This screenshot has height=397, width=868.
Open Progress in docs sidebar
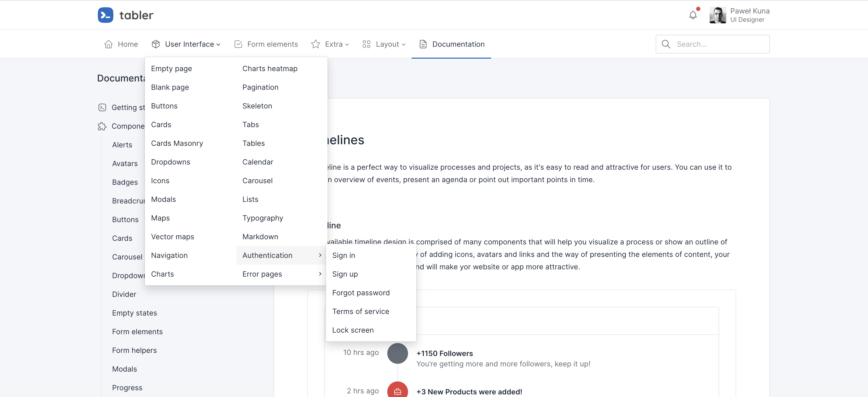click(127, 388)
